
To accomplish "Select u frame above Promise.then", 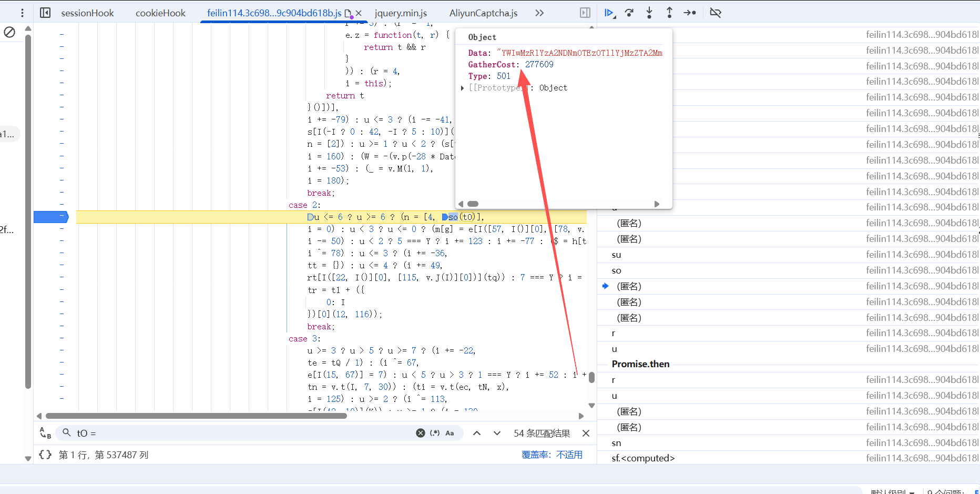I will coord(614,349).
